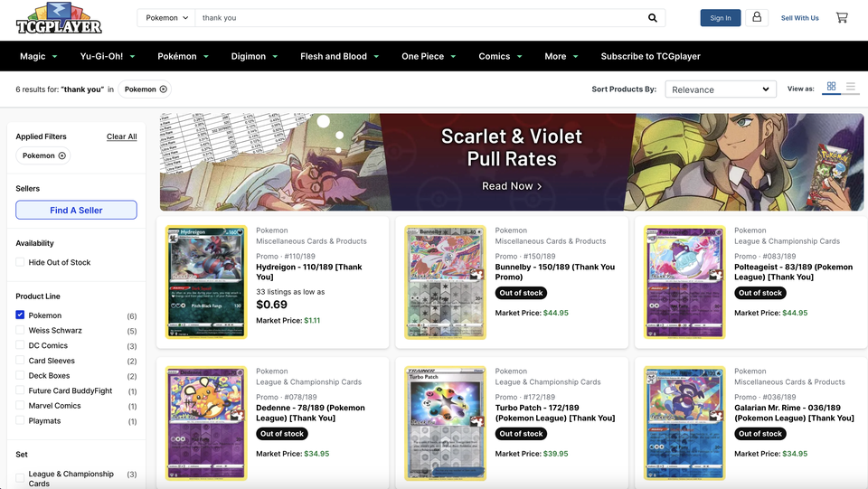Viewport: 868px width, 489px height.
Task: Open the Pokemon search category dropdown
Action: click(x=166, y=18)
